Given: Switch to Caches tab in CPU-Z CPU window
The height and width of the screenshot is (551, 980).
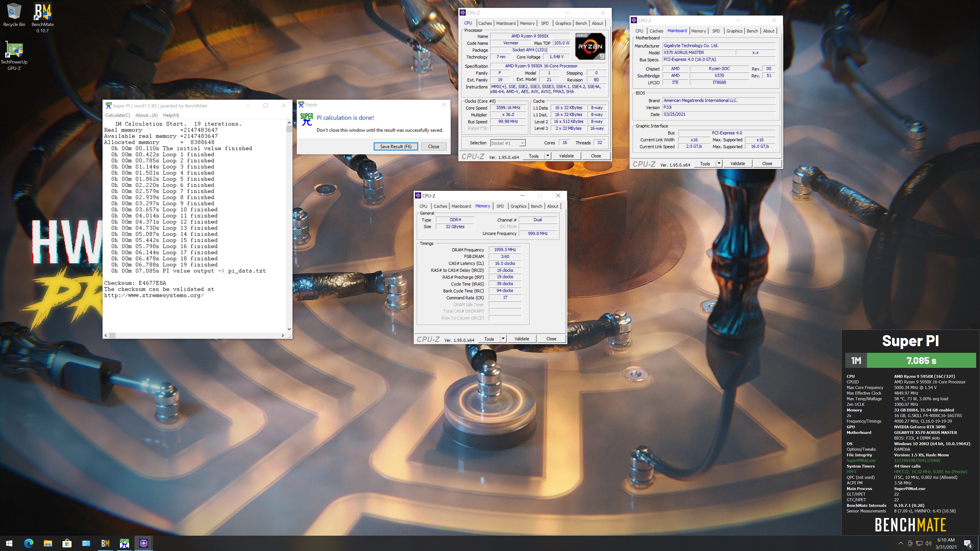Looking at the screenshot, I should click(485, 23).
